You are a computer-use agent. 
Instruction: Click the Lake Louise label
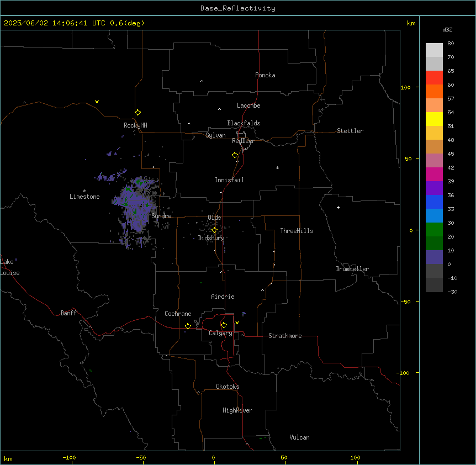click(10, 267)
